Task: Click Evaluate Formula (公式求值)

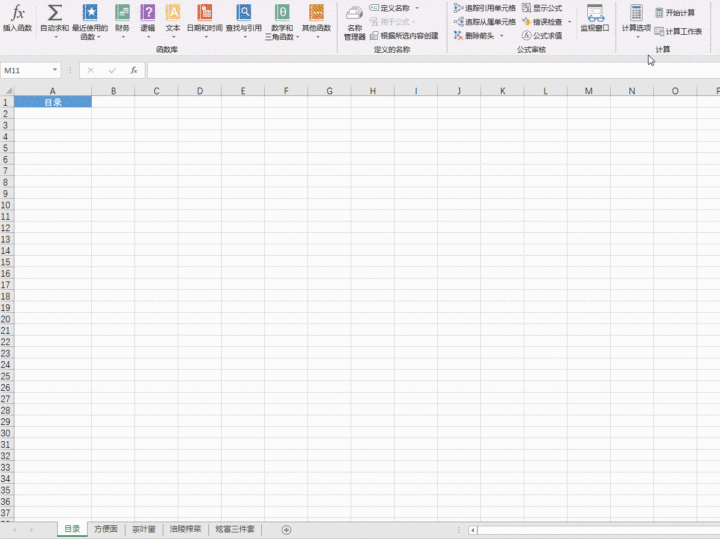Action: click(x=542, y=35)
